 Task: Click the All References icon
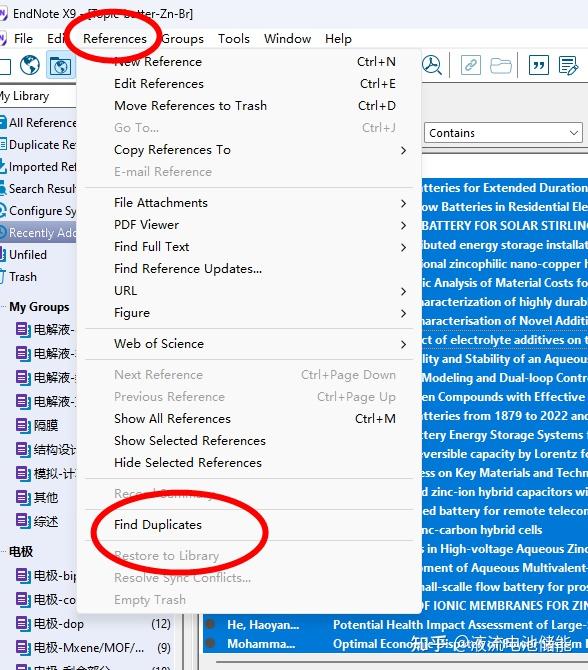click(x=3, y=123)
